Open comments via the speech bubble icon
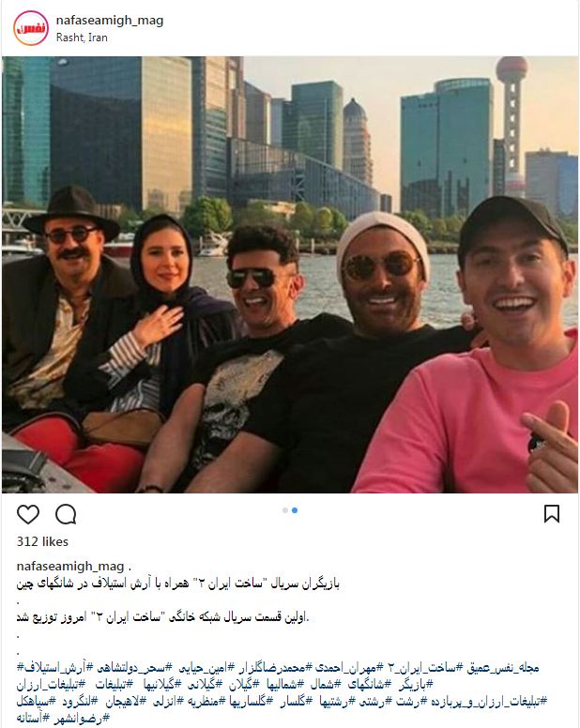The height and width of the screenshot is (728, 580). pos(66,514)
